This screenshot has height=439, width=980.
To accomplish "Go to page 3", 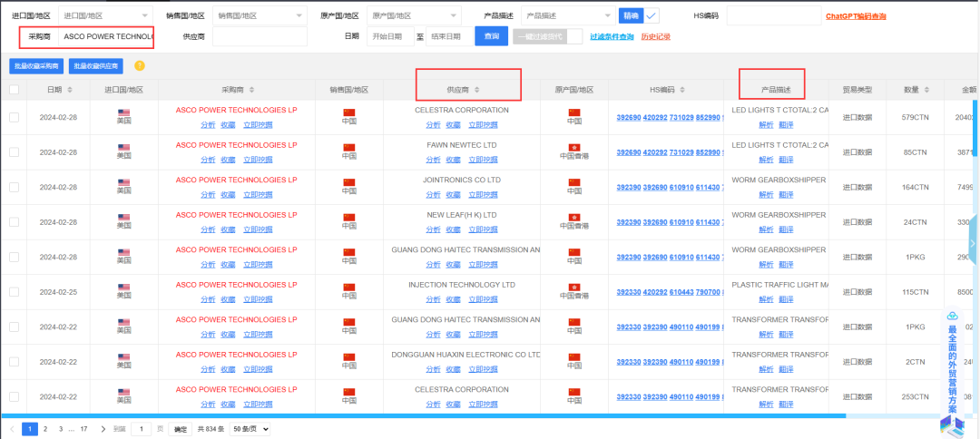I will 61,429.
